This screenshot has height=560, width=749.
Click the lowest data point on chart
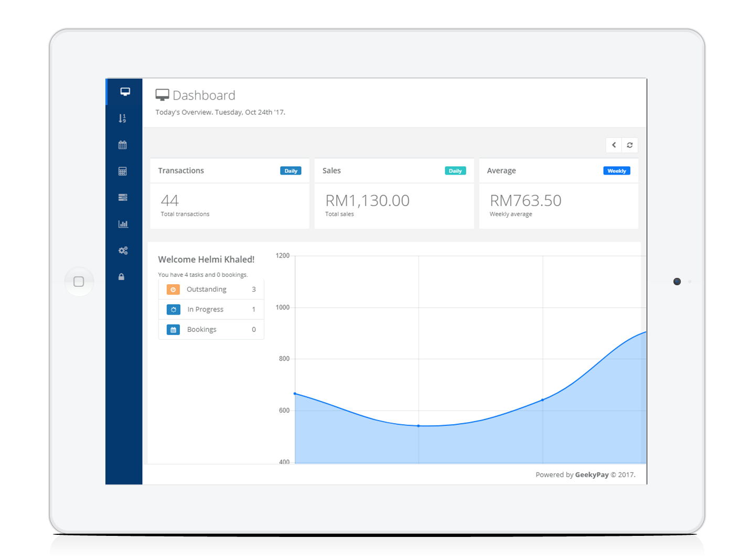(419, 426)
